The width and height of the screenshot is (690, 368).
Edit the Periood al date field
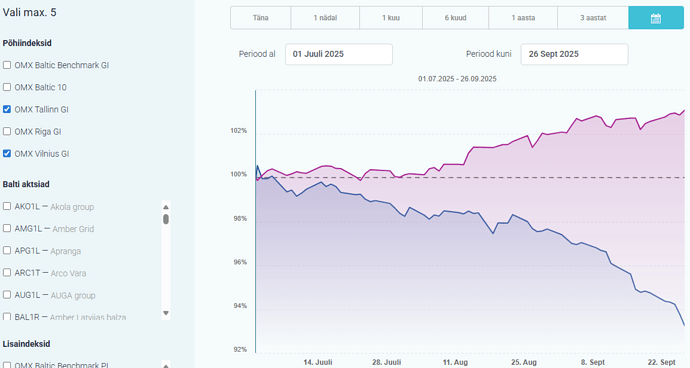coord(339,54)
